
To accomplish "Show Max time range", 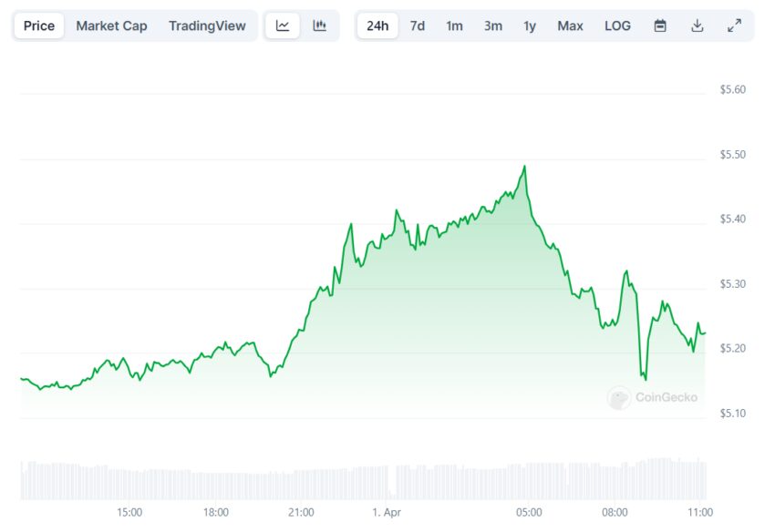I will 570,26.
